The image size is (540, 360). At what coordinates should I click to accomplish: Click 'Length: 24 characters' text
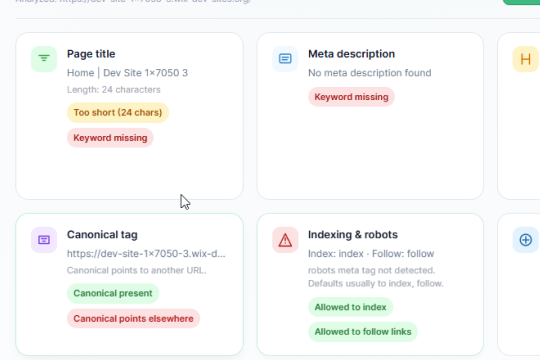[114, 90]
